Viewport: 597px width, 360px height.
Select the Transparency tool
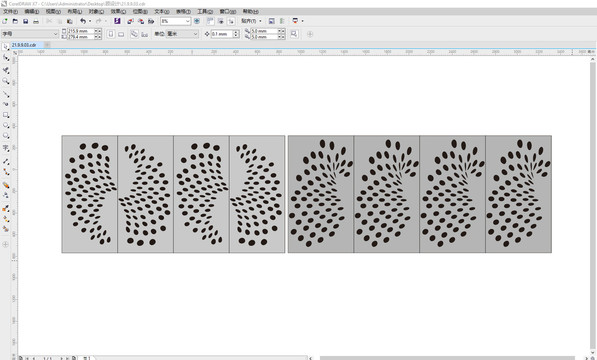click(x=6, y=195)
